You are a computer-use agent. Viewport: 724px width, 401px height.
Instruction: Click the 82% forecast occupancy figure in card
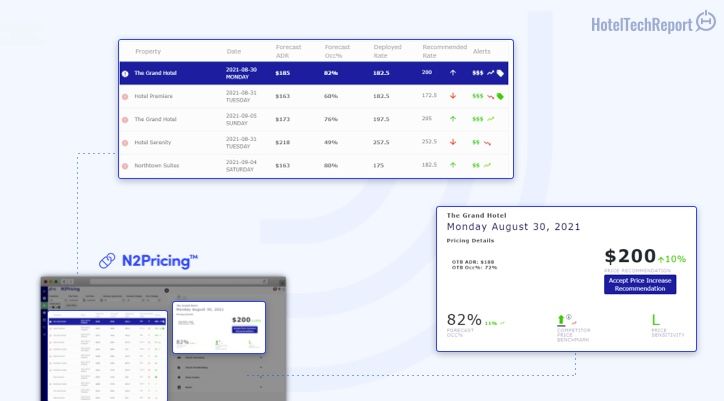(x=464, y=320)
